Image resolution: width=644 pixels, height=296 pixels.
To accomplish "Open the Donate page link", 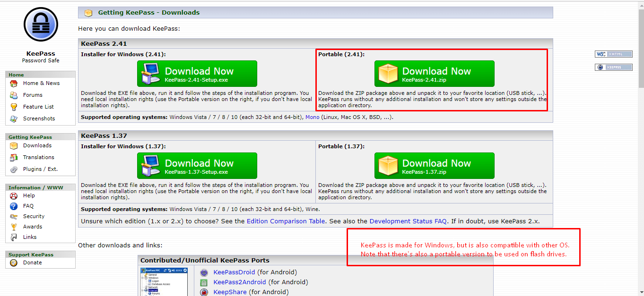I will pyautogui.click(x=32, y=262).
